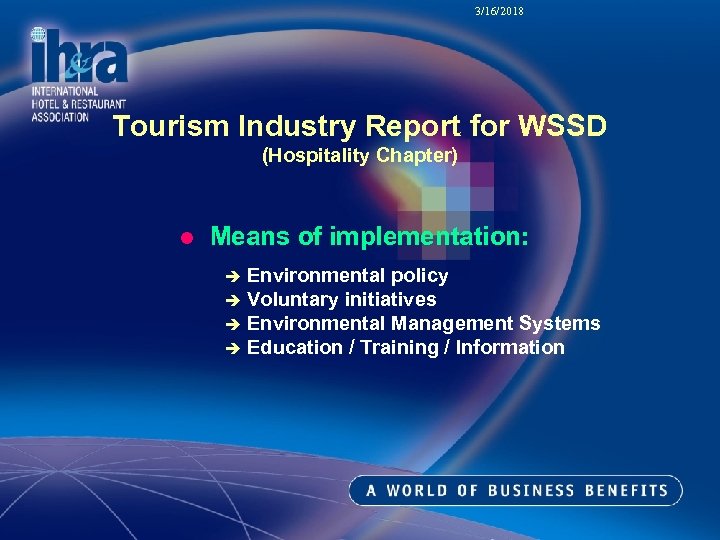This screenshot has height=540, width=720.
Task: Click Environmental Management Systems line
Action: (x=423, y=323)
